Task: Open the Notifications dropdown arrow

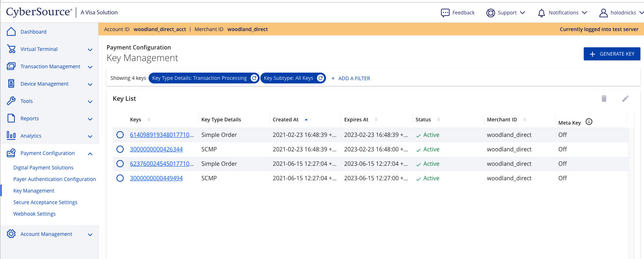Action: point(585,13)
